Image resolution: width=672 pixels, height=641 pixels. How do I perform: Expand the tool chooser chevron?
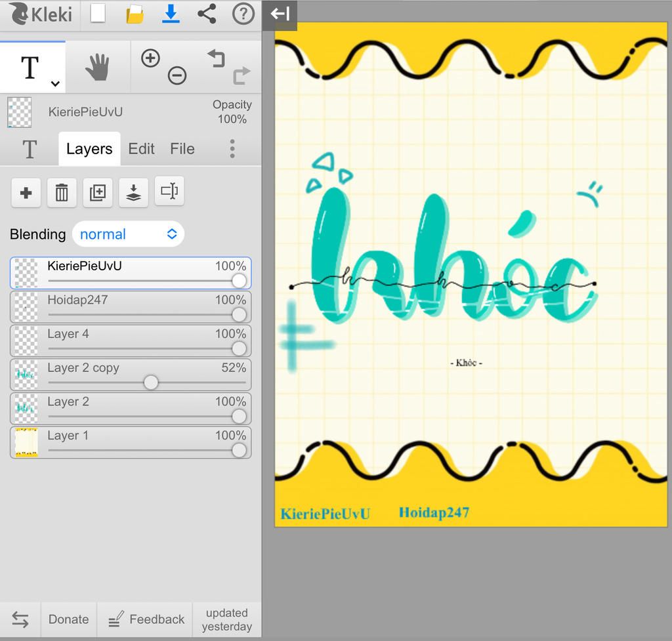click(55, 83)
